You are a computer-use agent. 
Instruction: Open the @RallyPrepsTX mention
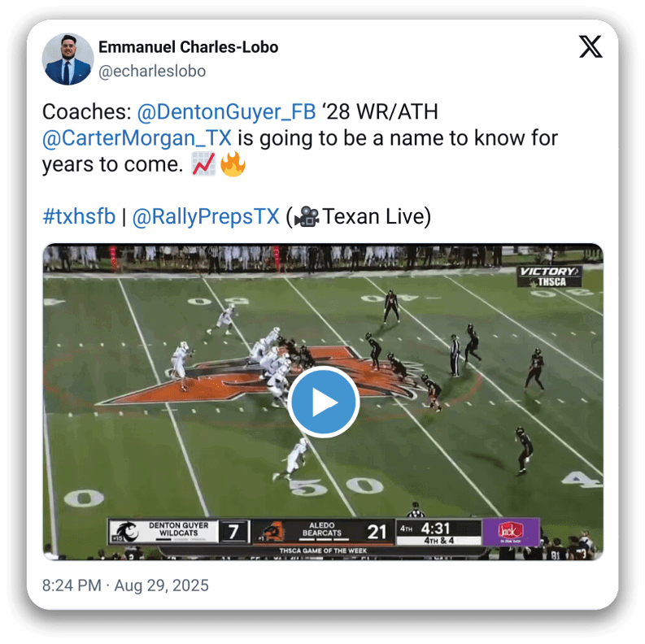click(x=206, y=216)
